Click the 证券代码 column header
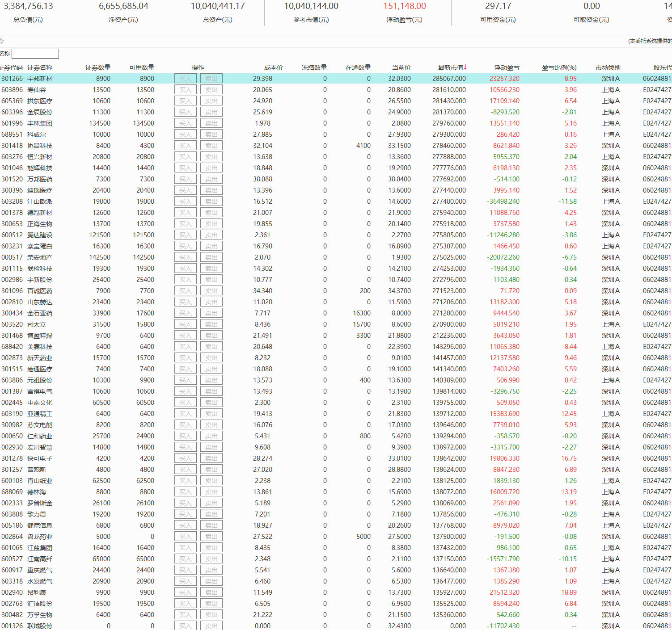This screenshot has width=672, height=630. tap(11, 67)
